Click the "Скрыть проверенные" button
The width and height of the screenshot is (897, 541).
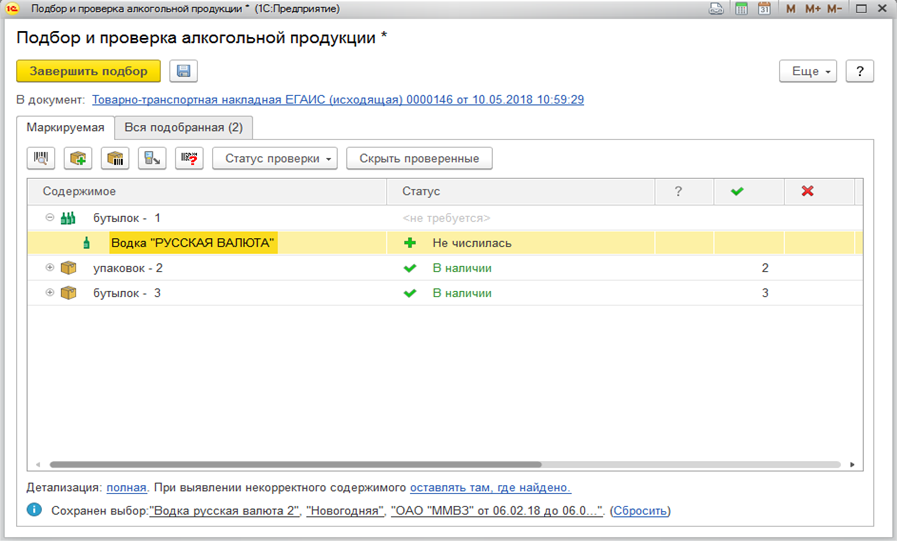coord(419,158)
